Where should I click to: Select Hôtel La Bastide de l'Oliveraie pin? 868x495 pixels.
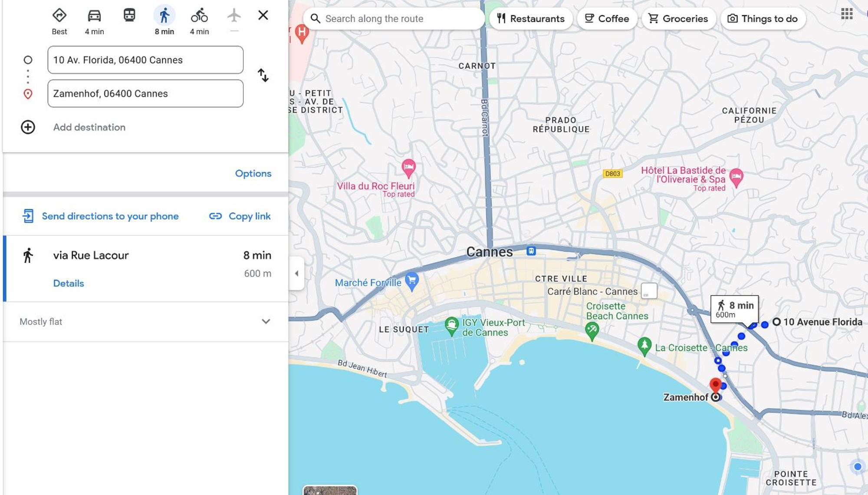coord(736,178)
